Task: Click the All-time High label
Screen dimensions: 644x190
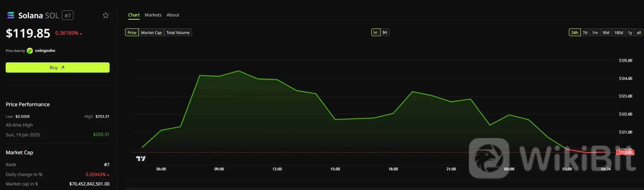Action: [19, 125]
